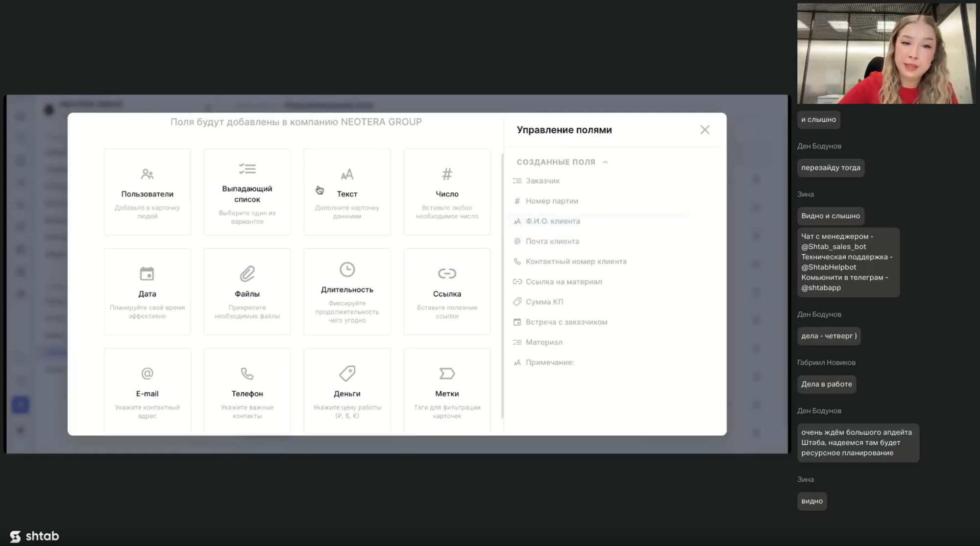Select the Ссылка link field card
This screenshot has width=980, height=546.
click(447, 291)
